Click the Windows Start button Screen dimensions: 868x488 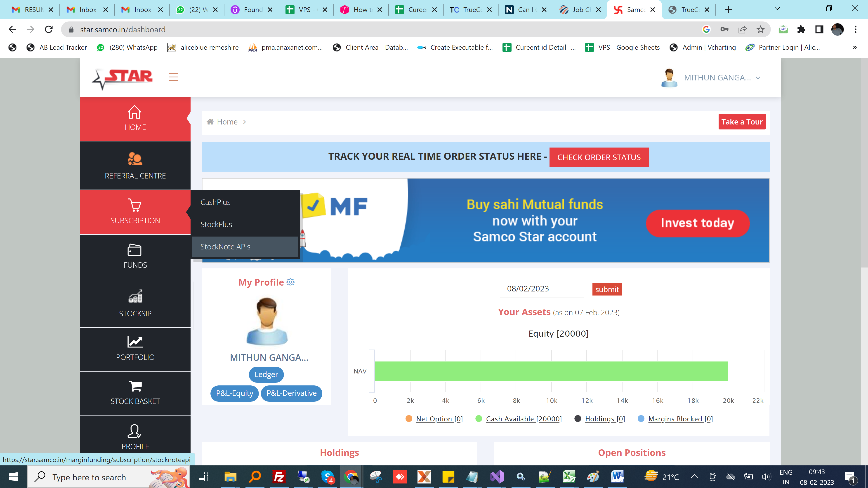tap(14, 476)
